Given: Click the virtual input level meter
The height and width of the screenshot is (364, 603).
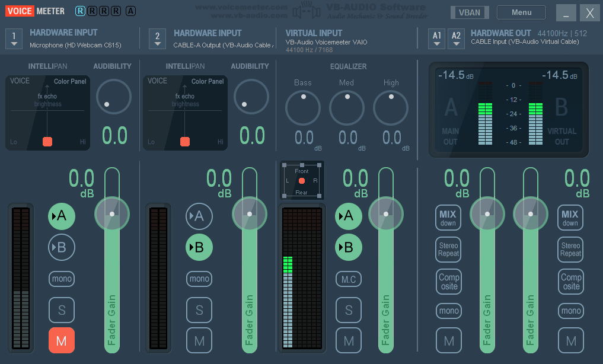Looking at the screenshot, I should coord(302,278).
